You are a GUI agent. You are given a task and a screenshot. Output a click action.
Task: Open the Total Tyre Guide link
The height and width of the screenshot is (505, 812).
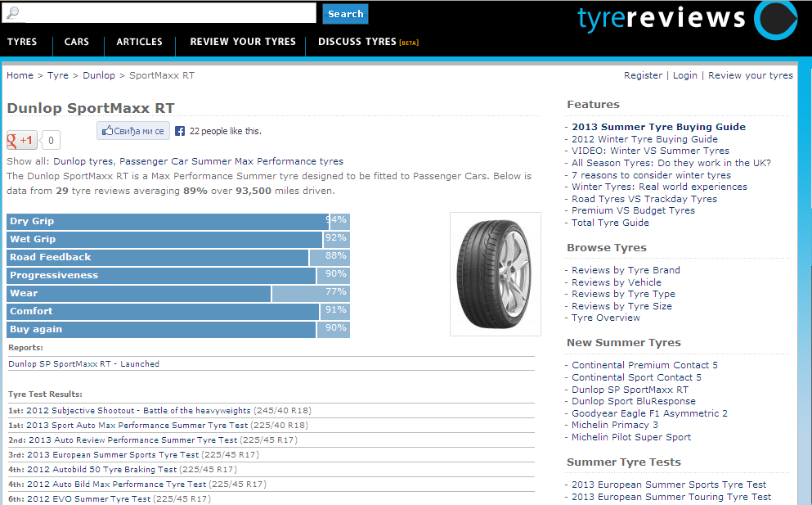610,223
